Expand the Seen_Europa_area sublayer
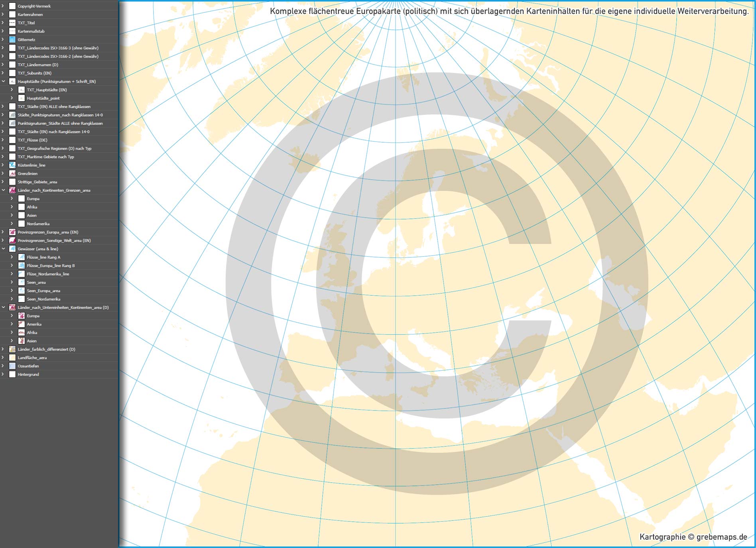The image size is (756, 548). point(12,291)
